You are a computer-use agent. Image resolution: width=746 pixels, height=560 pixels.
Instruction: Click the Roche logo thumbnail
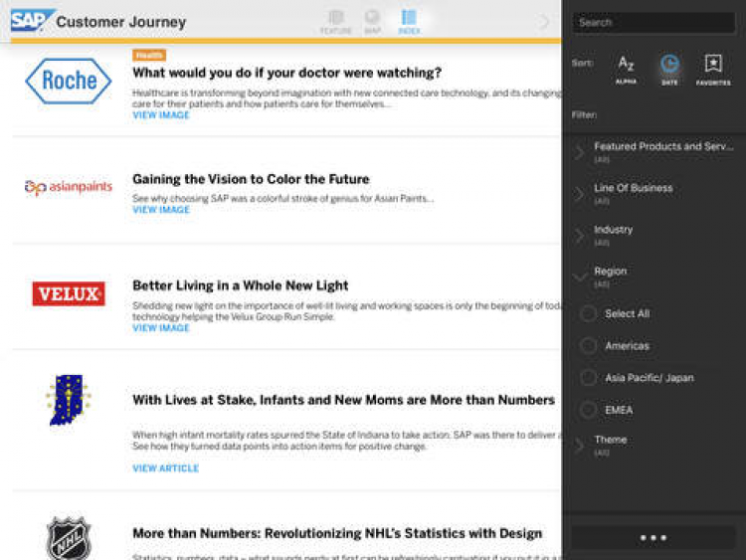pos(69,81)
